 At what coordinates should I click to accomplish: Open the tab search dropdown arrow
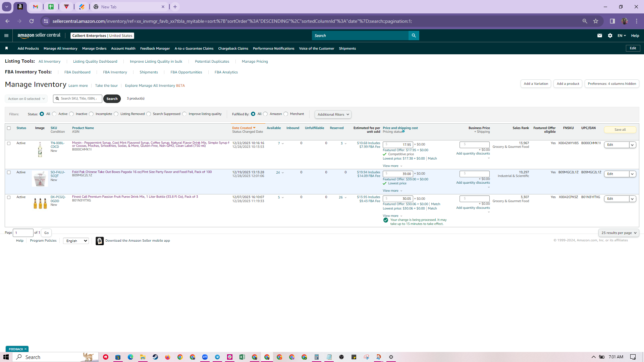point(6,7)
